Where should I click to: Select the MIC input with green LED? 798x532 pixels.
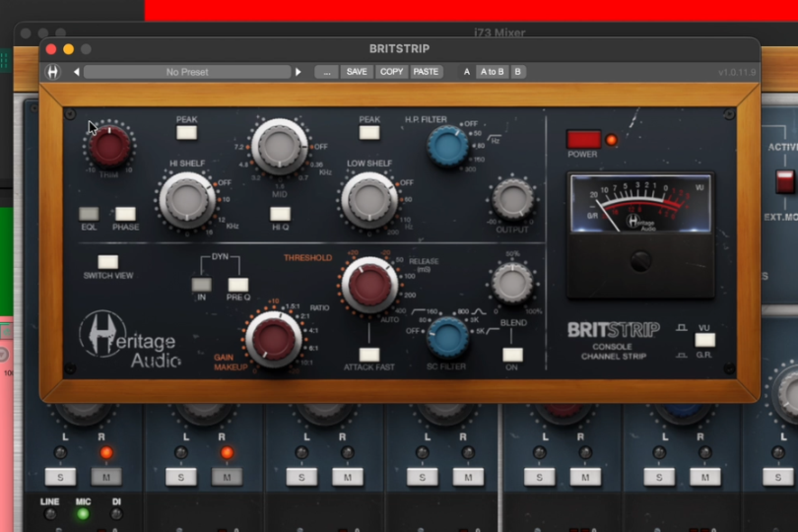(83, 514)
